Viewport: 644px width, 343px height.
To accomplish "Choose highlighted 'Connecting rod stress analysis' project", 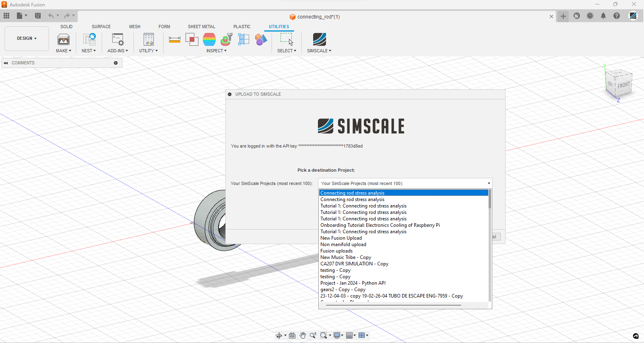I will 403,193.
